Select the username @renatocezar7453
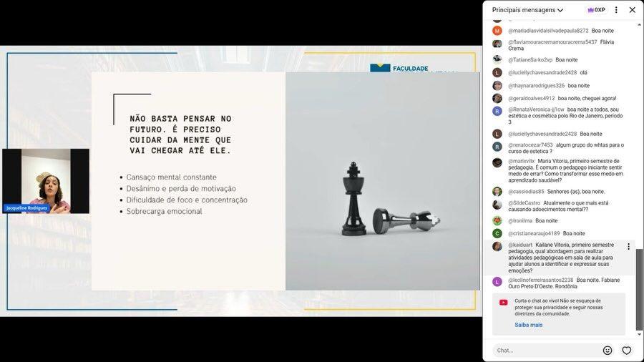This screenshot has height=362, width=644. click(x=530, y=145)
